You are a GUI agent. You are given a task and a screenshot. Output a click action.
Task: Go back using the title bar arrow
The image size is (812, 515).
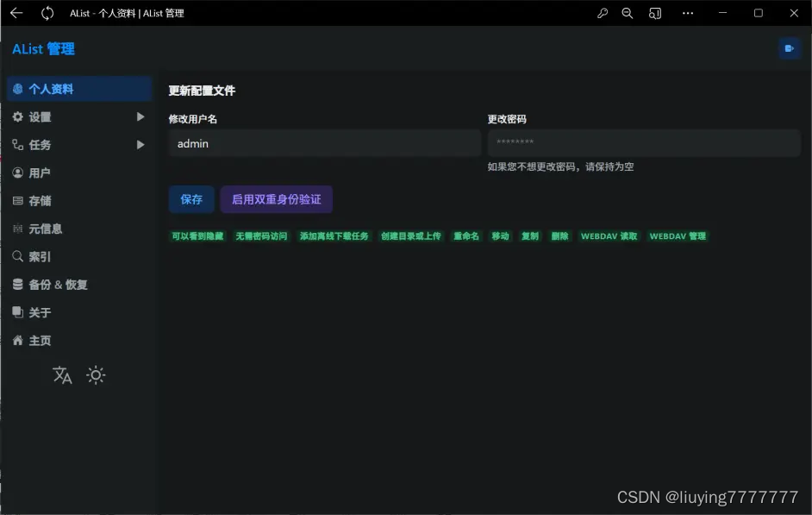(16, 13)
